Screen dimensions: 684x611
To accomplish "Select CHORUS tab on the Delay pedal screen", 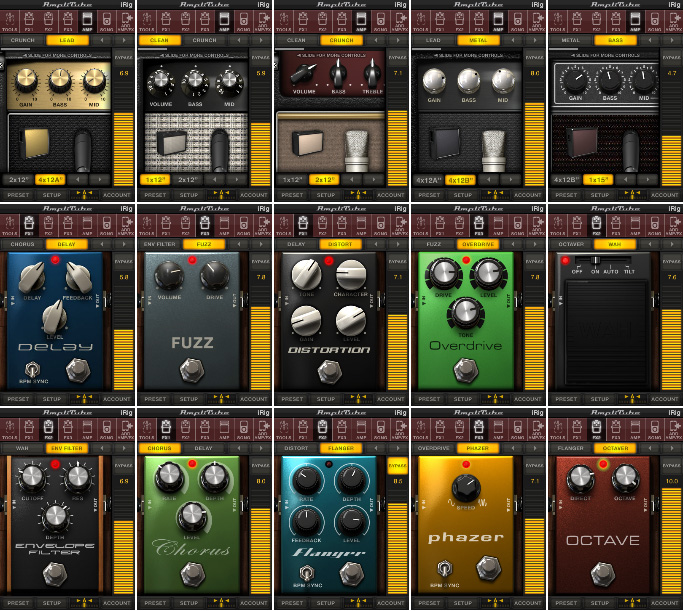I will (x=23, y=244).
